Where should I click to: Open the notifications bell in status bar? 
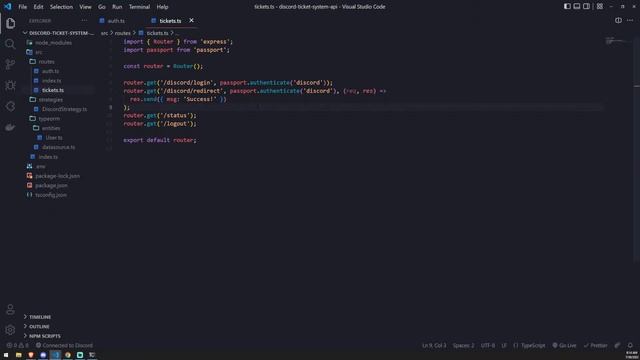click(630, 345)
